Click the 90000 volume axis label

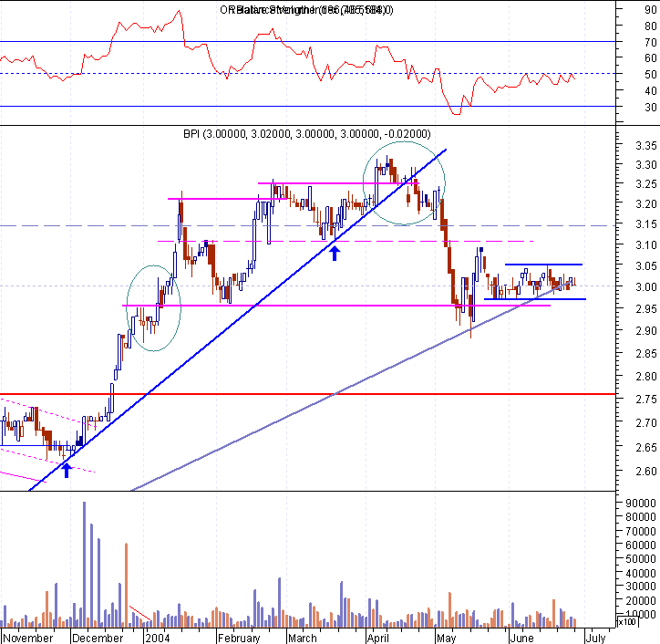(x=641, y=504)
